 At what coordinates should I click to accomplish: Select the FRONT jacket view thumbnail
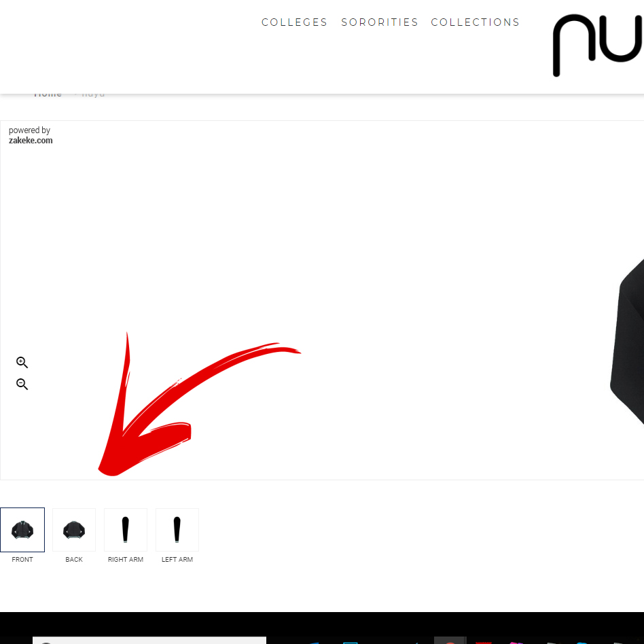22,530
